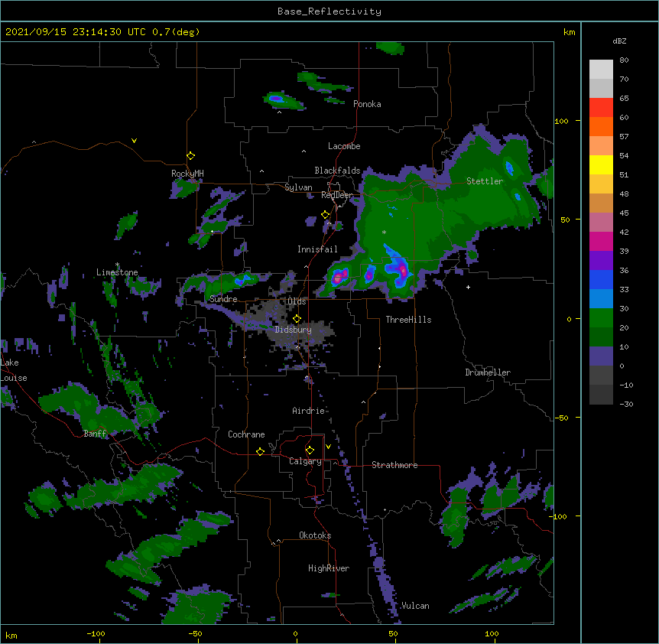Select the red 60-65 dBZ legend band

coord(601,108)
